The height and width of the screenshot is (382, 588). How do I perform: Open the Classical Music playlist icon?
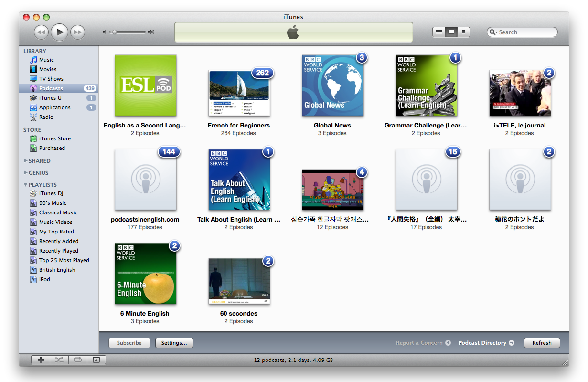pos(33,212)
